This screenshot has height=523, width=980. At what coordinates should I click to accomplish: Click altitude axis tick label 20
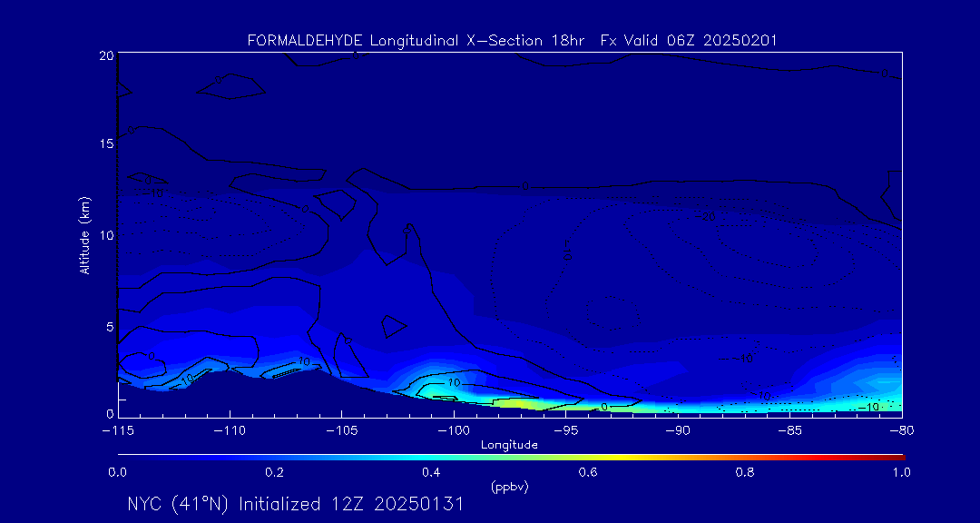pos(105,55)
